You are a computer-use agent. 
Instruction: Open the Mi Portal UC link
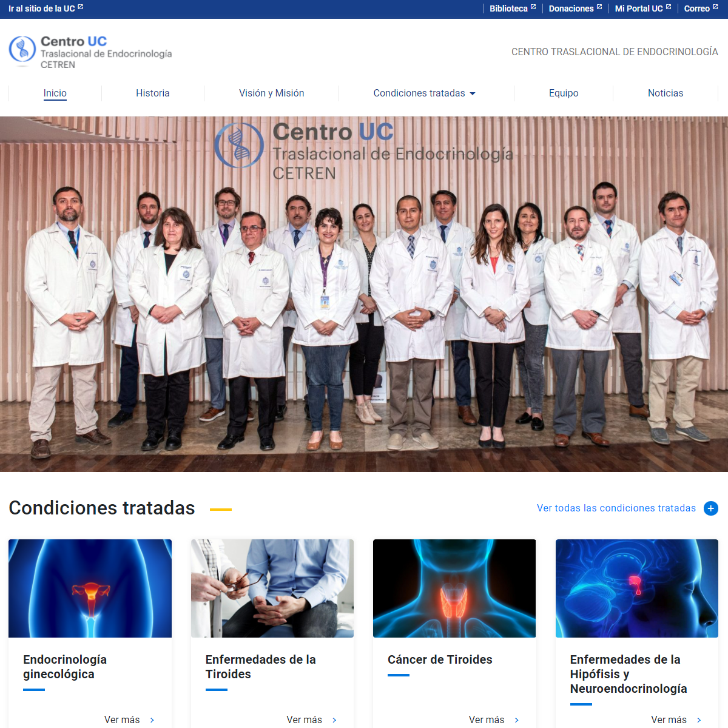click(x=639, y=8)
